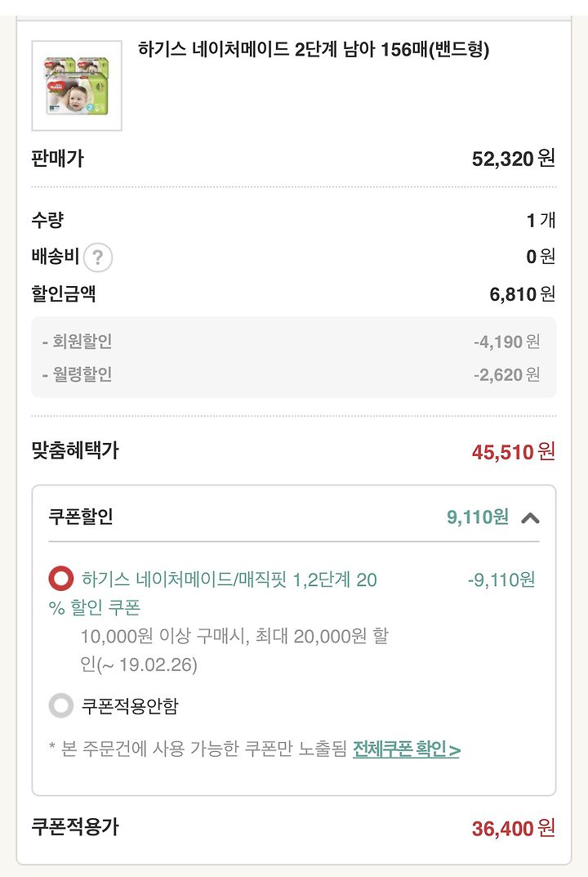Select the 쿠폰적용안함 radio option

(x=61, y=705)
